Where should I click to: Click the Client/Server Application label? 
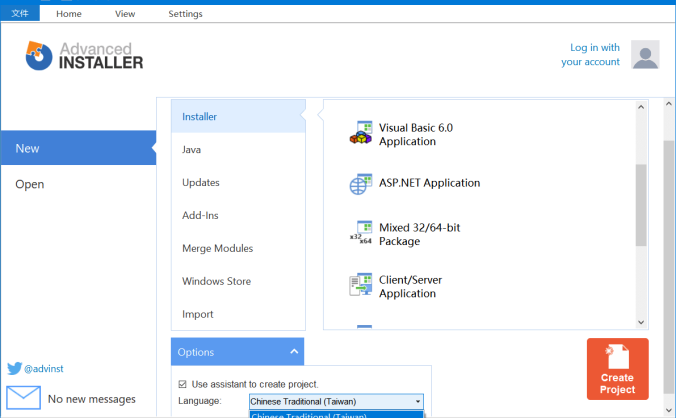(410, 287)
